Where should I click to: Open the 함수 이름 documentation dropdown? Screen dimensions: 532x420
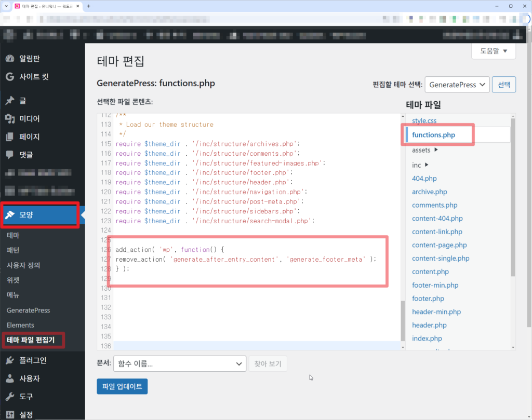(x=180, y=364)
